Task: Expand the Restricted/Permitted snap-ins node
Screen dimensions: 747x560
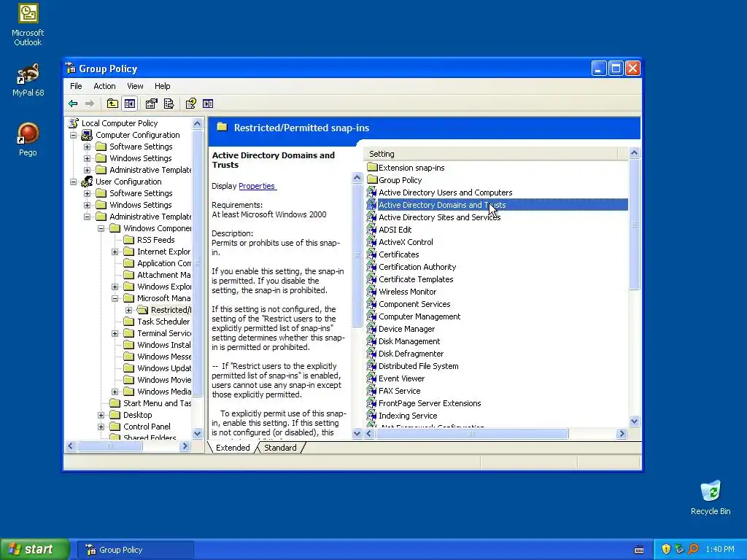Action: tap(128, 310)
